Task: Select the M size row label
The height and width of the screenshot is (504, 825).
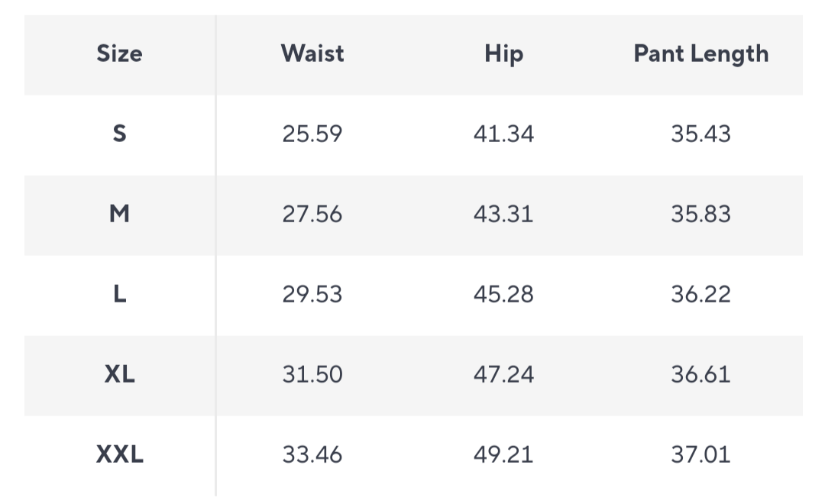Action: pos(119,214)
